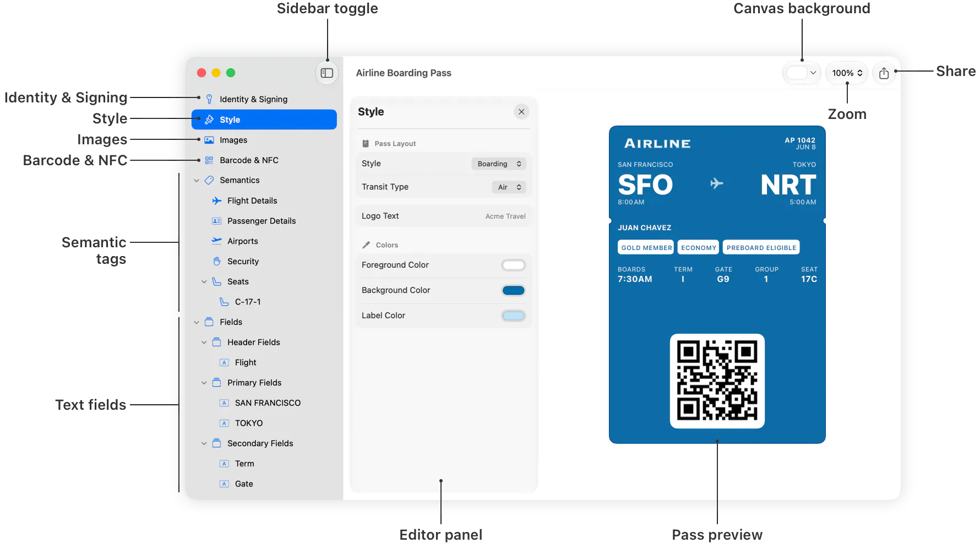Screen dimensions: 980x543
Task: Click the seat icon beside C-17-1
Action: 224,302
